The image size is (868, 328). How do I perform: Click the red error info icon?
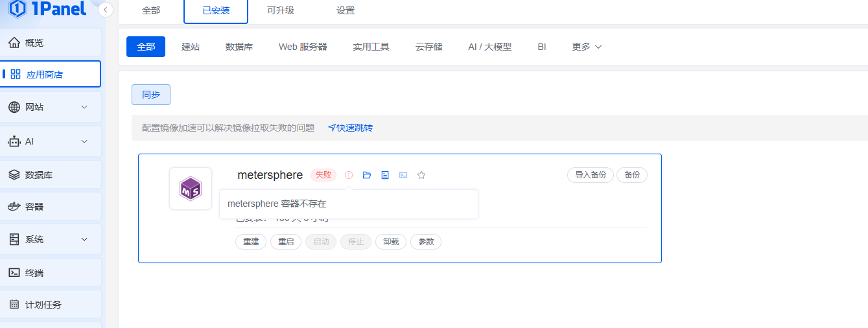pos(349,175)
